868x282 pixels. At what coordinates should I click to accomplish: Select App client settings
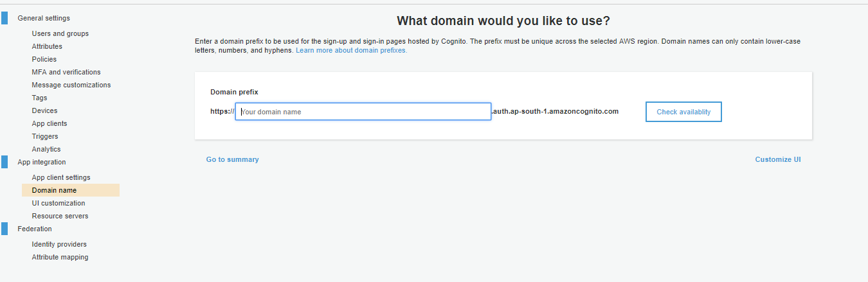click(61, 177)
